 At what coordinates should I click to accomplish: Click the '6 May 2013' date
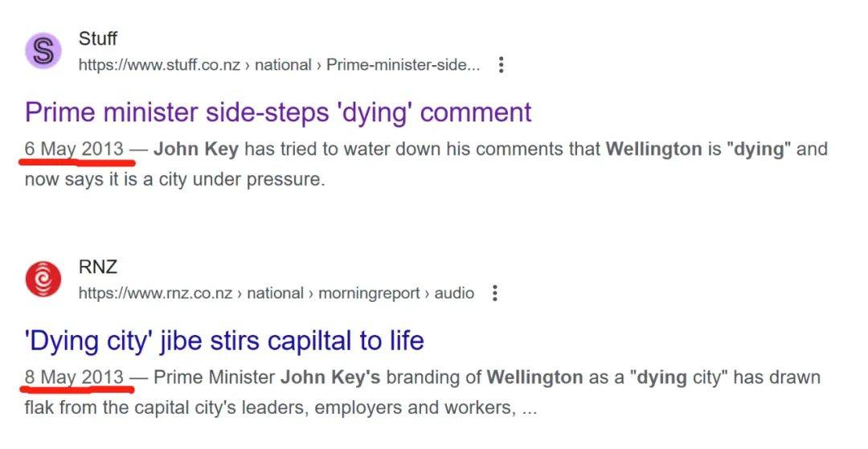click(74, 149)
